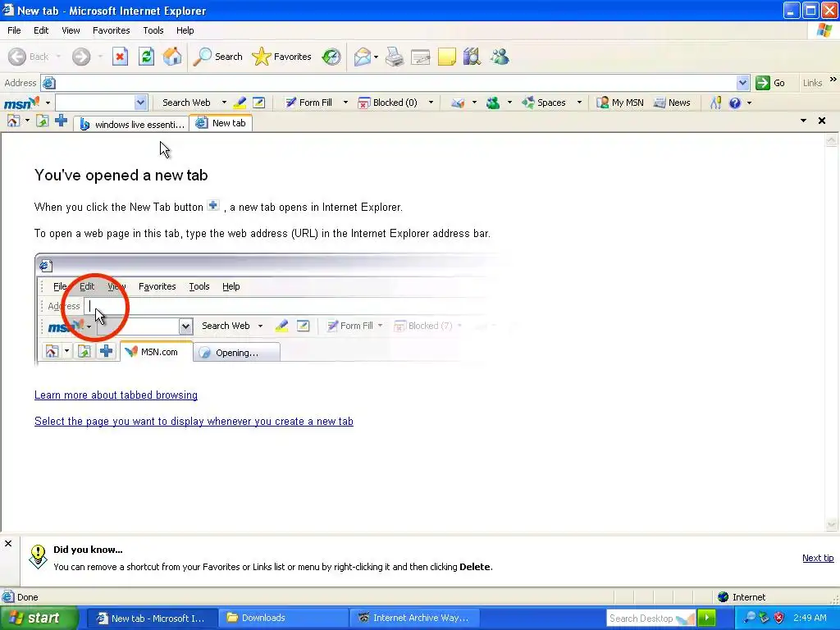Open the Search pane from the toolbar

pyautogui.click(x=218, y=57)
